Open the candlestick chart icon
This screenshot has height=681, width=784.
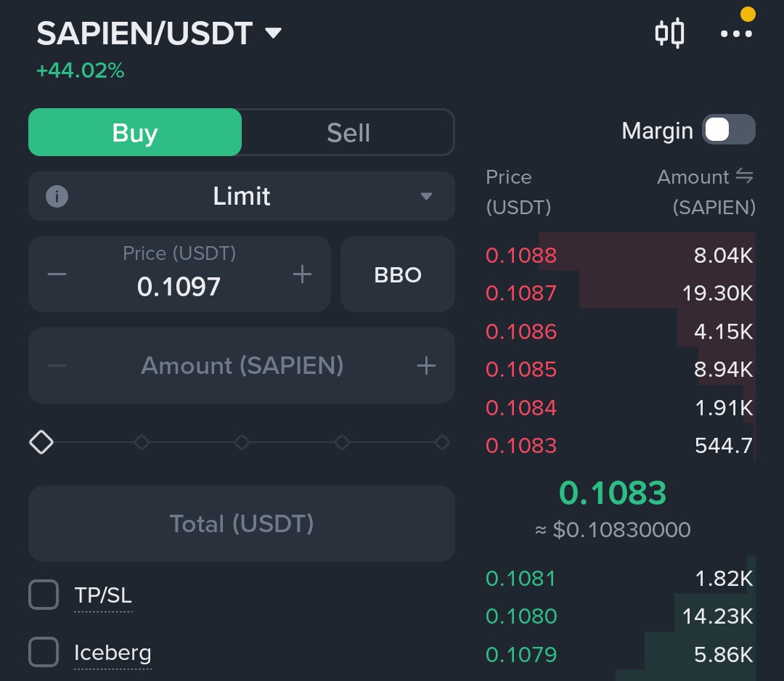coord(669,33)
